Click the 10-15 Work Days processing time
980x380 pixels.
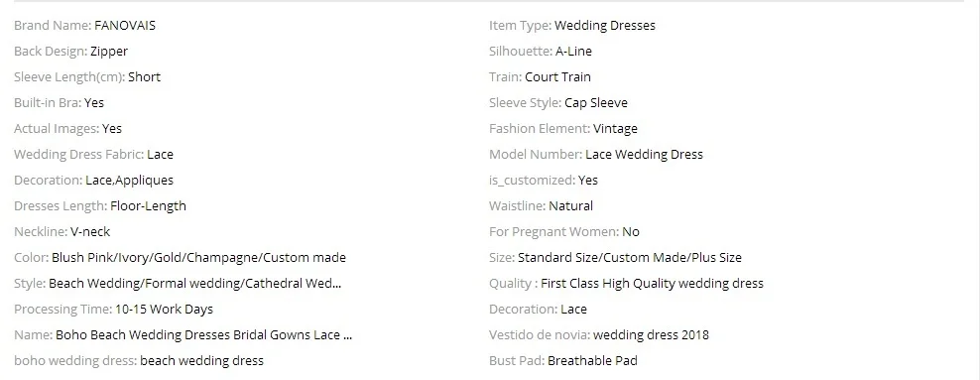[x=164, y=309]
